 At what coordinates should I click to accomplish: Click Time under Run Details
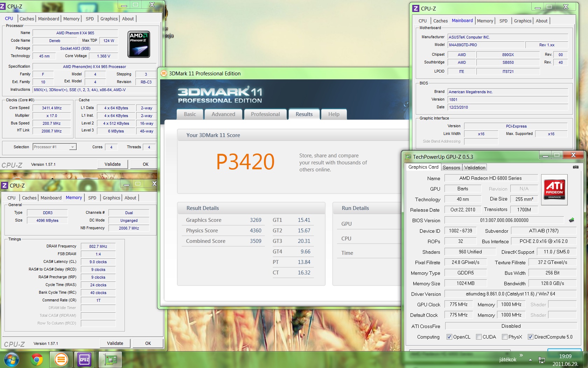[347, 253]
